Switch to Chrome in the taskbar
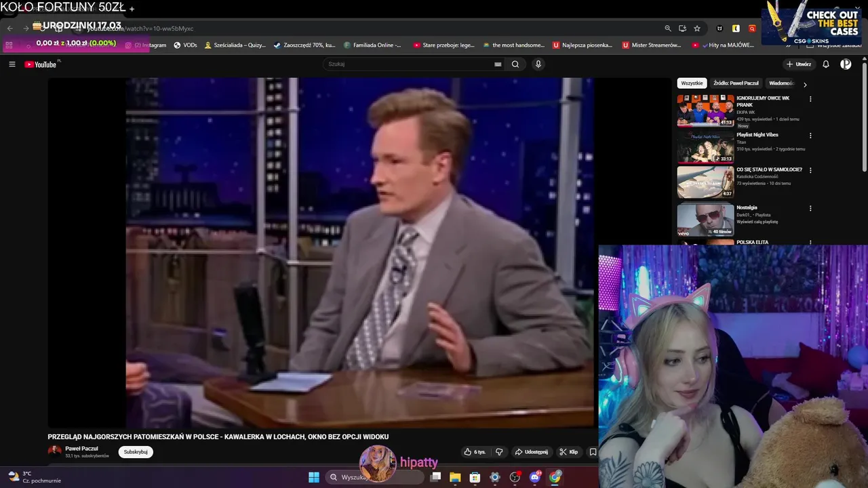The image size is (868, 488). click(x=555, y=477)
